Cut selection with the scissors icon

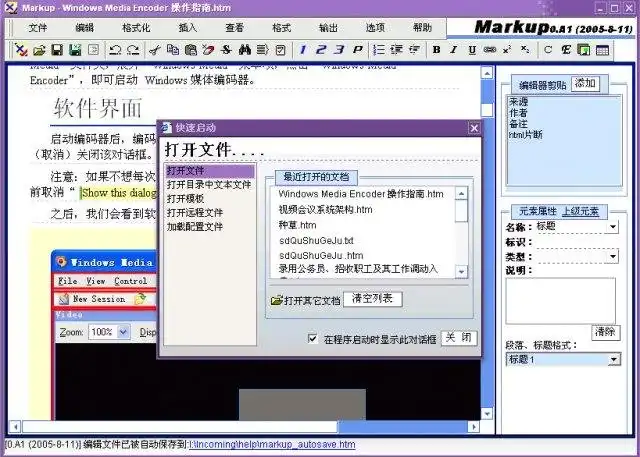point(154,50)
